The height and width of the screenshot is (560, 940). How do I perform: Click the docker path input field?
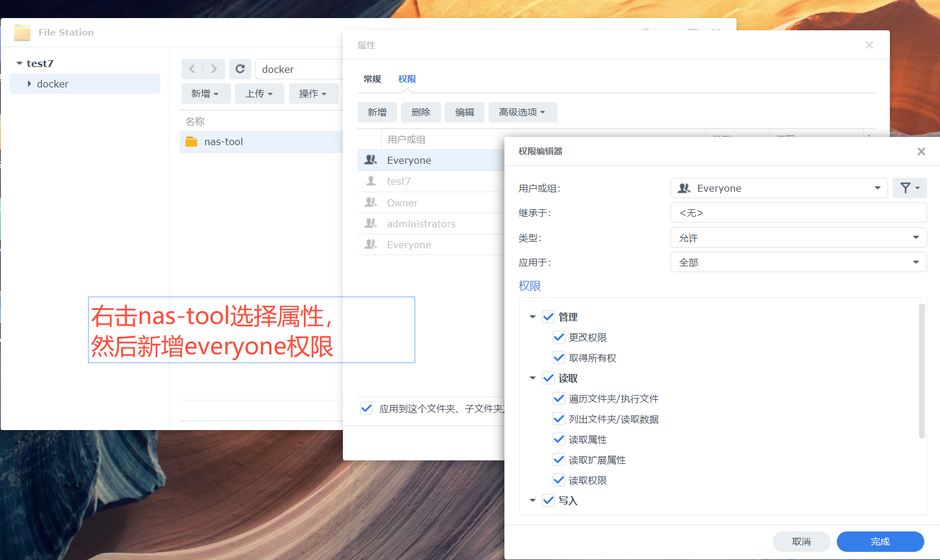pyautogui.click(x=299, y=69)
